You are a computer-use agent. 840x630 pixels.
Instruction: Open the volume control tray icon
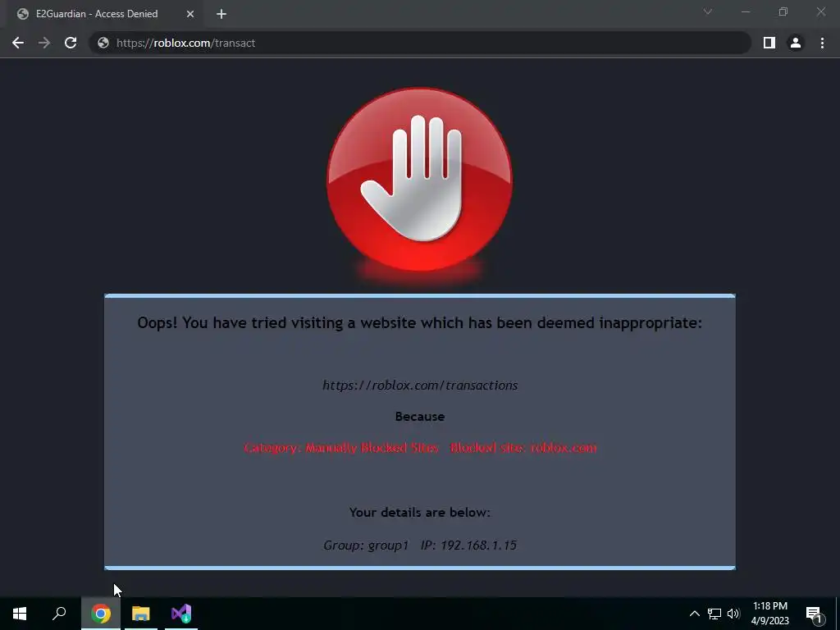click(733, 614)
